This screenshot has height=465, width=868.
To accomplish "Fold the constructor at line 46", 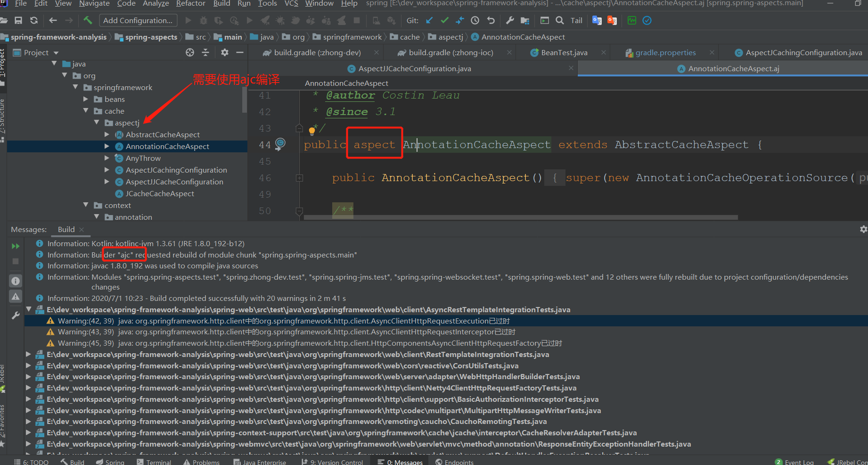I will [x=299, y=178].
